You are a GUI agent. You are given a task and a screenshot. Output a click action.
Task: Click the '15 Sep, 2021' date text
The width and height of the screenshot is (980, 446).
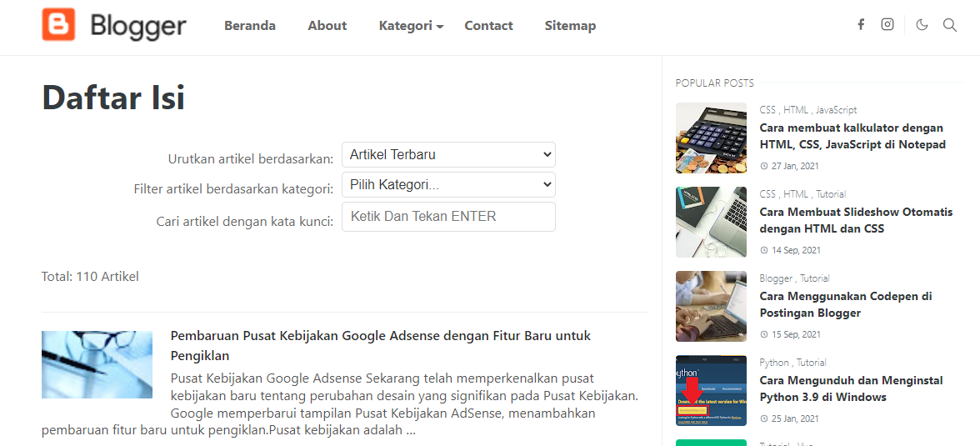click(796, 334)
